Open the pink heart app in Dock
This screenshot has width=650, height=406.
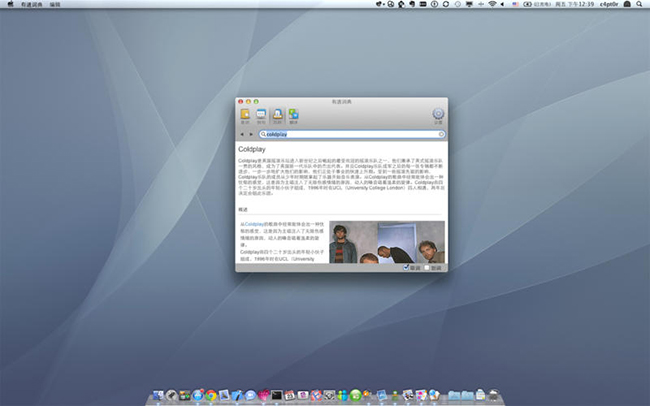coord(264,395)
